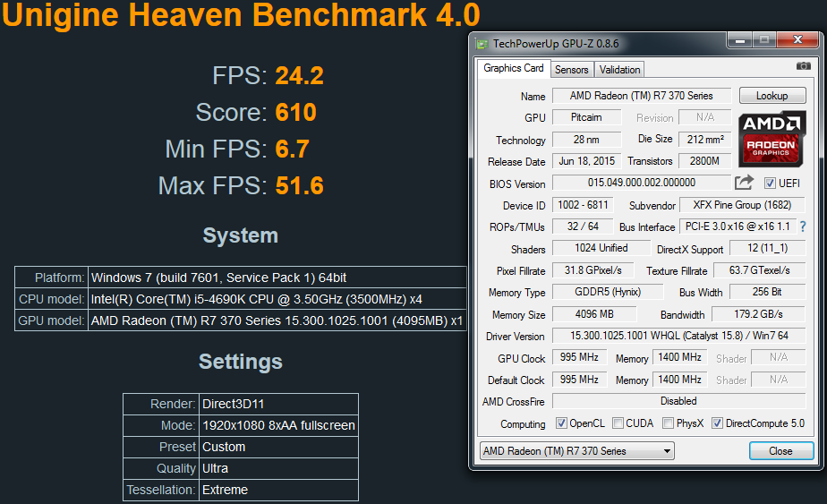
Task: Toggle the OpenCL checkbox
Action: pos(561,423)
